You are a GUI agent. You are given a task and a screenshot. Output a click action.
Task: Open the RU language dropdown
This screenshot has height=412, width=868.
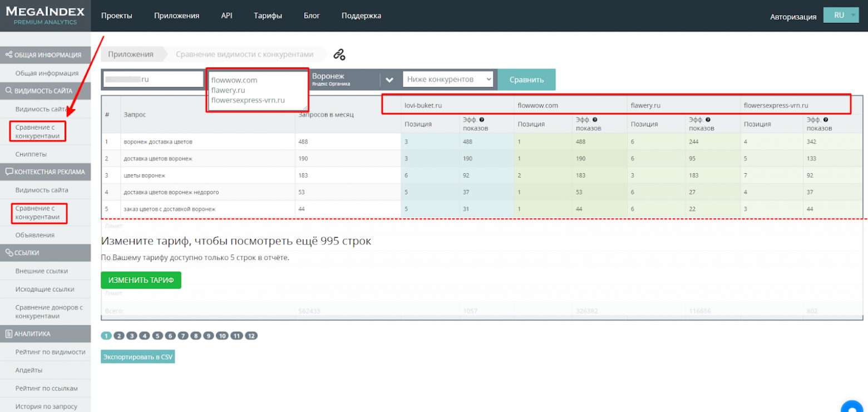coord(841,16)
